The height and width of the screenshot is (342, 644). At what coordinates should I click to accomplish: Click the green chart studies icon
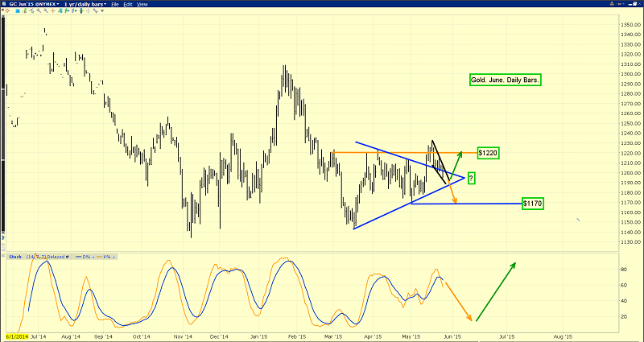[60, 10]
